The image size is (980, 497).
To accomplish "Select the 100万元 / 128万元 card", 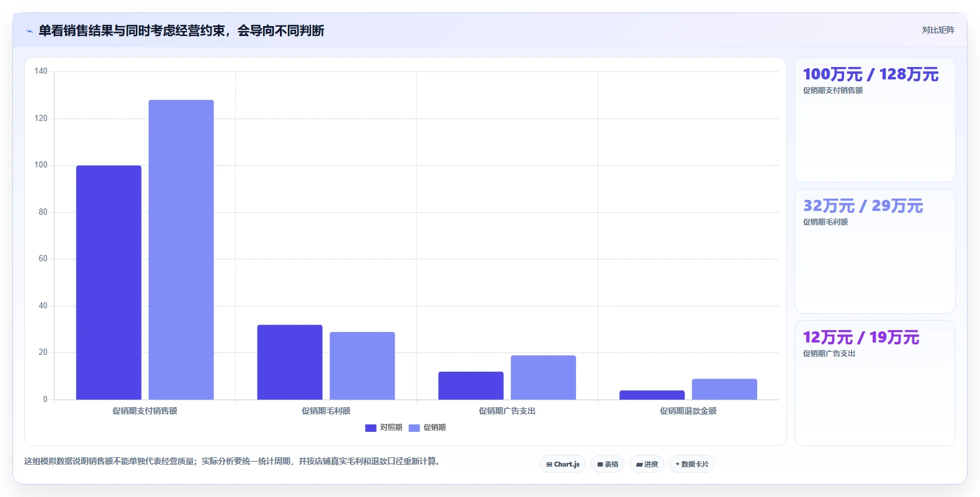I will 874,120.
